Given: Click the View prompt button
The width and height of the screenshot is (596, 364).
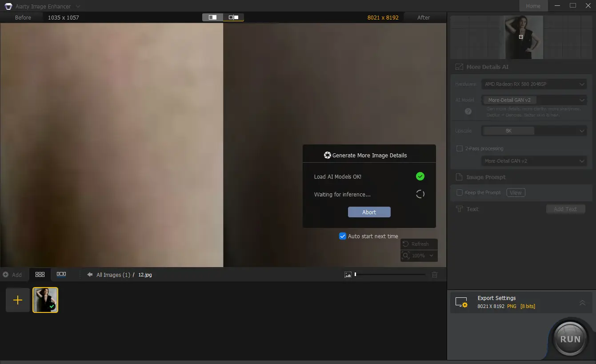Looking at the screenshot, I should (x=516, y=192).
